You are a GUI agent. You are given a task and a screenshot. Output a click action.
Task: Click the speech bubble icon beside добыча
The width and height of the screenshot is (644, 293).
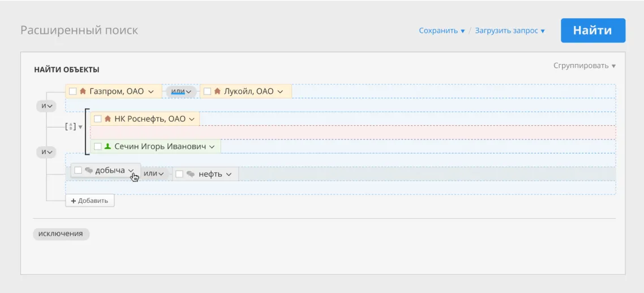coord(89,171)
